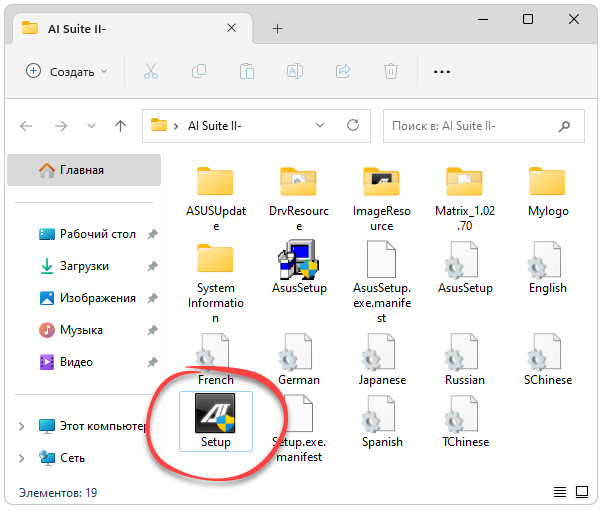Click the Paste clipboard icon

click(x=247, y=71)
